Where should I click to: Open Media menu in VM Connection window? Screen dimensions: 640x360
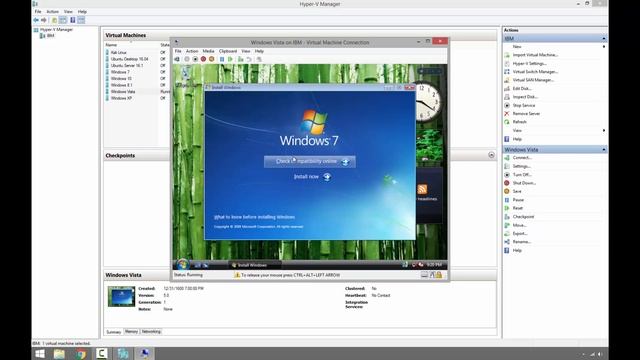pos(208,51)
